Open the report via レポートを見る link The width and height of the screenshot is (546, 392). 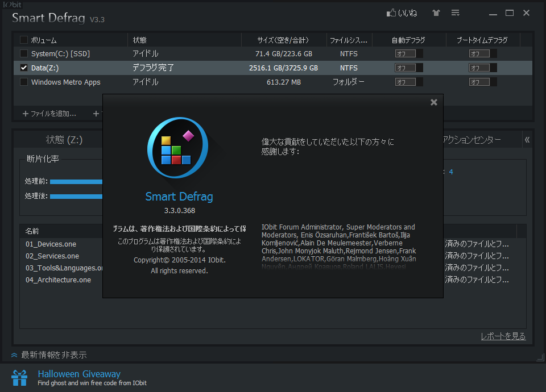tap(503, 336)
